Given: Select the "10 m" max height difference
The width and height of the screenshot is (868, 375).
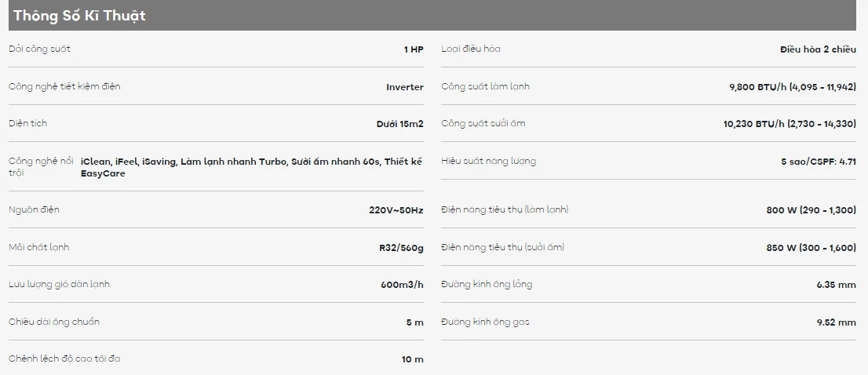Looking at the screenshot, I should point(412,359).
